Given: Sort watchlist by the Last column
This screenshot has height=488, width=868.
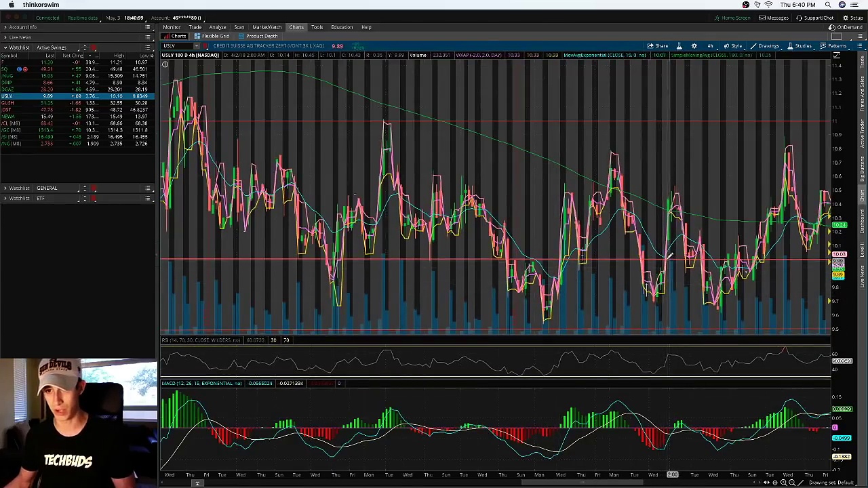Looking at the screenshot, I should [49, 56].
